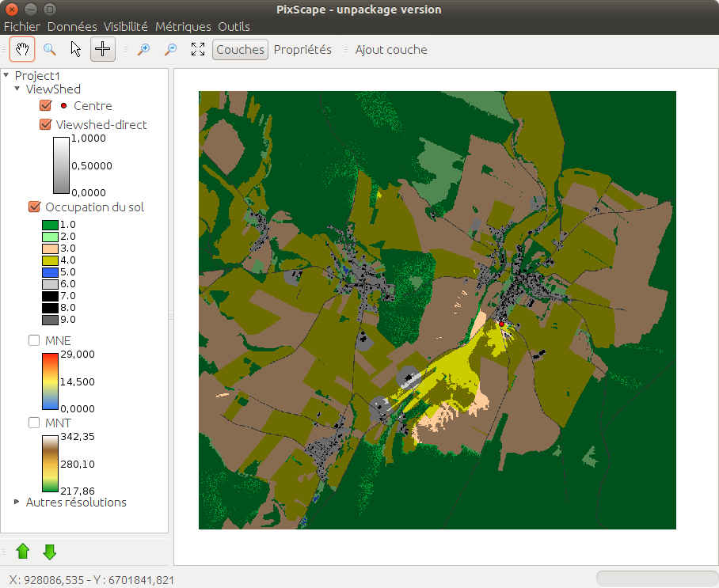719x588 pixels.
Task: Zoom to full extent
Action: click(198, 49)
